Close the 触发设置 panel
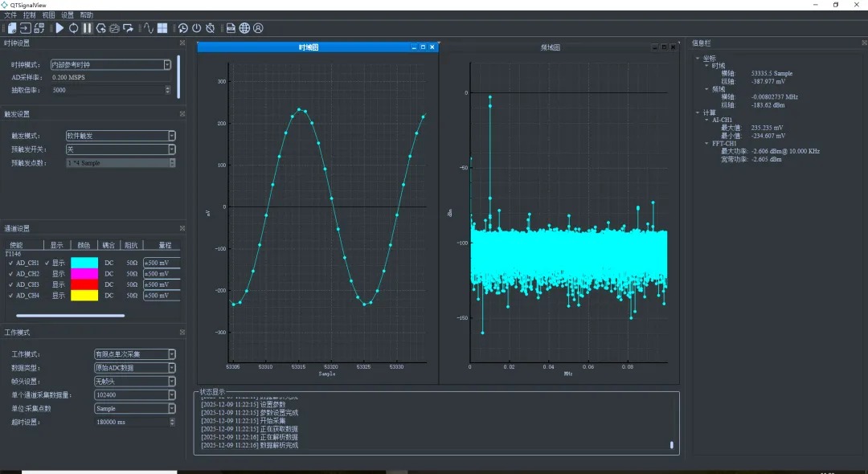This screenshot has height=474, width=868. (x=182, y=114)
